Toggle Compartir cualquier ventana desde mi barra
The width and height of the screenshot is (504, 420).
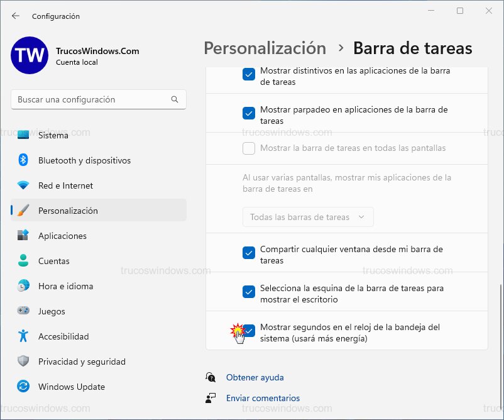[x=248, y=253]
